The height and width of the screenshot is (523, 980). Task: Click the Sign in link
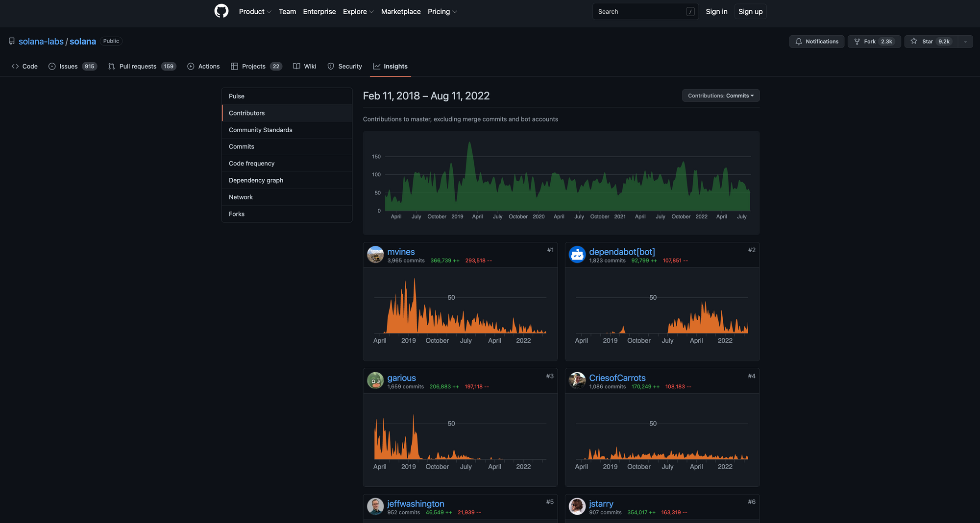716,11
